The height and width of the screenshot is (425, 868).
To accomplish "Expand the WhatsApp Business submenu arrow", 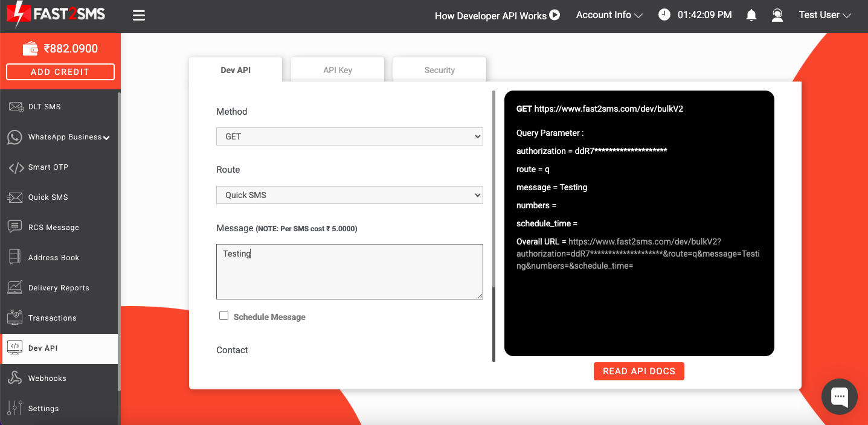I will [x=106, y=138].
